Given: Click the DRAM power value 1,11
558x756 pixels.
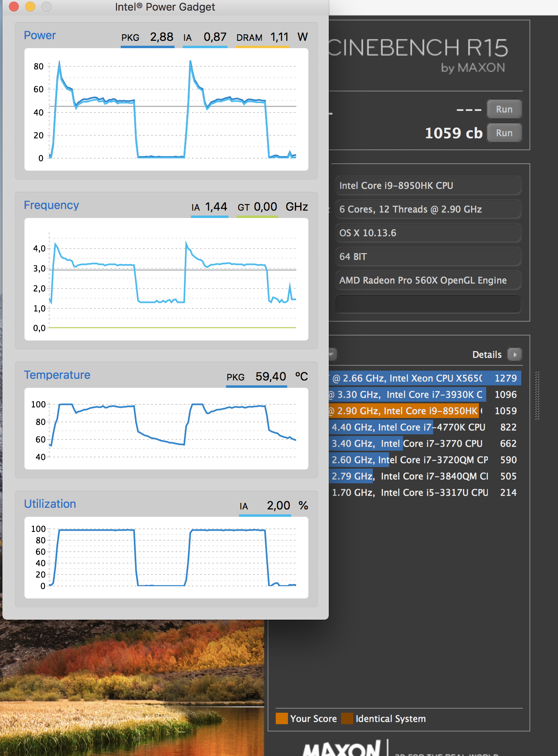Looking at the screenshot, I should [279, 37].
